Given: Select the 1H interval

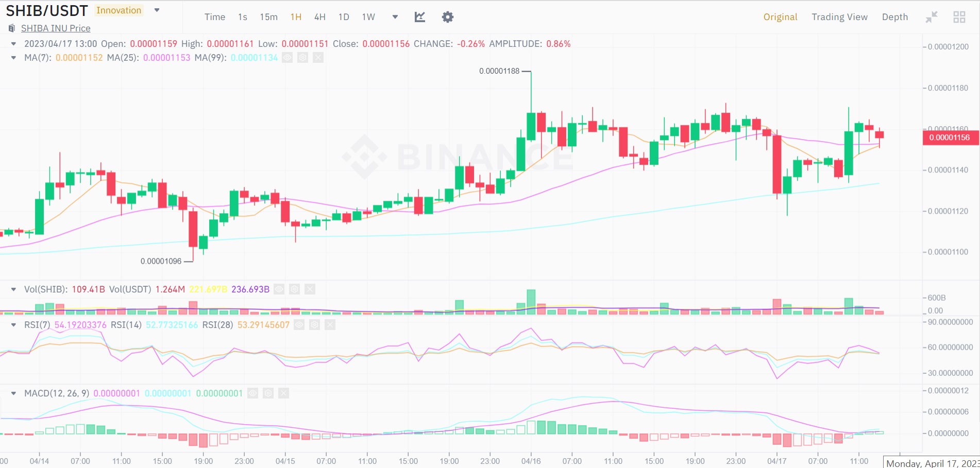Looking at the screenshot, I should 296,17.
